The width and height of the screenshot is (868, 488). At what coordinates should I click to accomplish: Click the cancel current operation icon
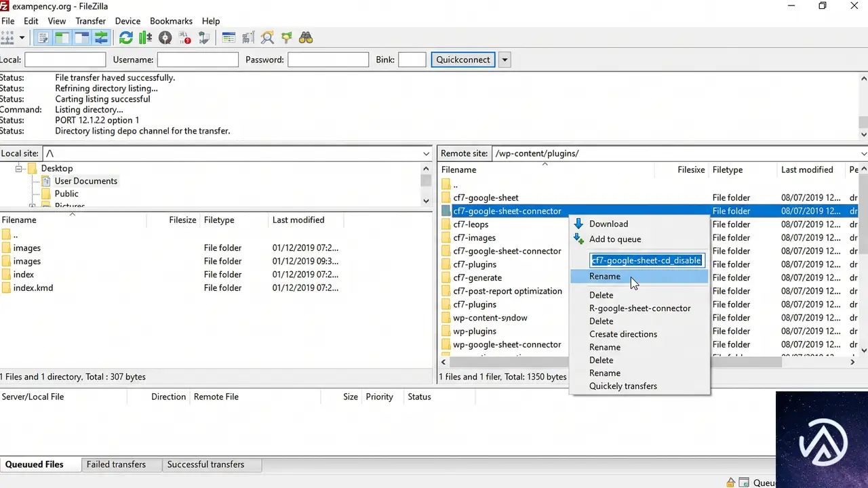click(165, 38)
